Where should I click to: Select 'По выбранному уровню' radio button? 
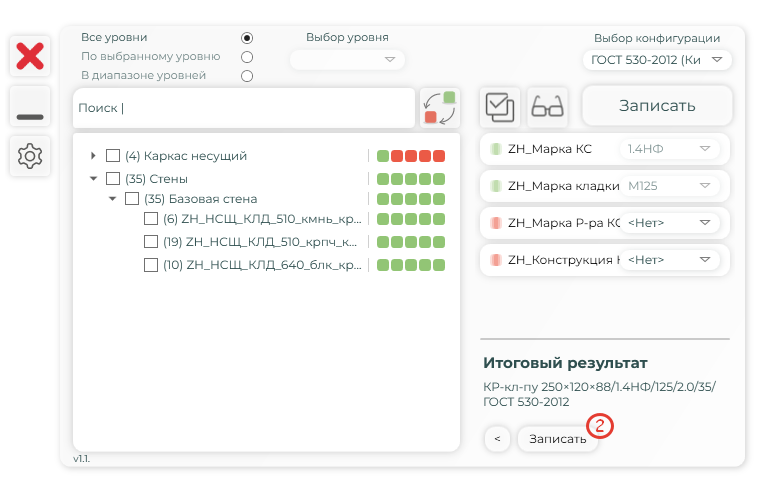coord(247,57)
